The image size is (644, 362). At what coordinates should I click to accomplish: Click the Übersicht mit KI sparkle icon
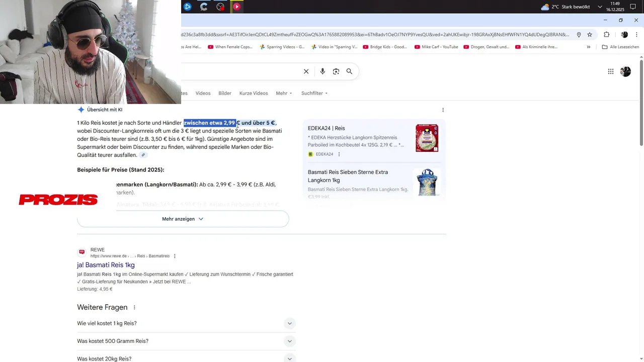[81, 110]
